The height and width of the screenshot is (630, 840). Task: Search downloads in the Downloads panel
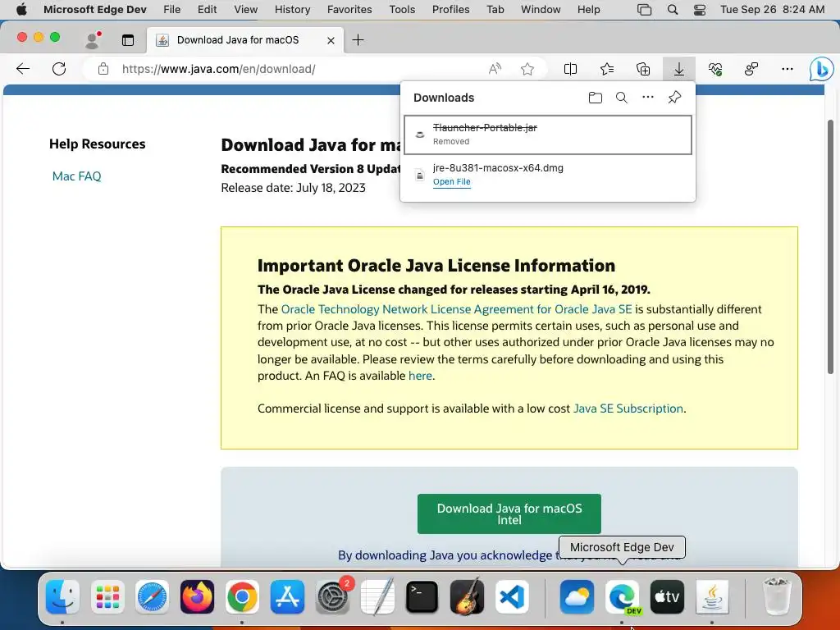coord(622,98)
